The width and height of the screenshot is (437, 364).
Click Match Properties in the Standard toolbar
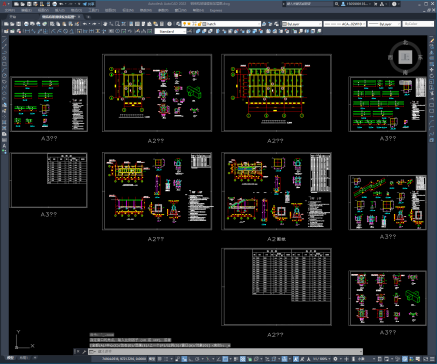[x=71, y=24]
